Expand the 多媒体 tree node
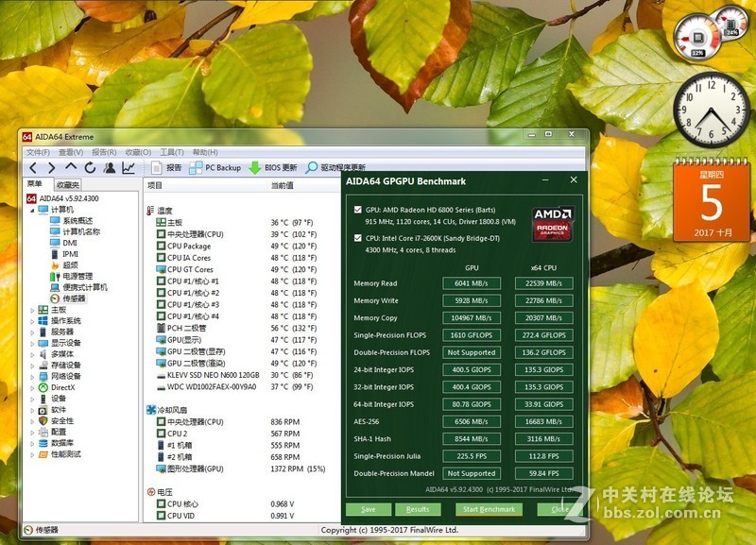Image resolution: width=756 pixels, height=545 pixels. tap(32, 354)
